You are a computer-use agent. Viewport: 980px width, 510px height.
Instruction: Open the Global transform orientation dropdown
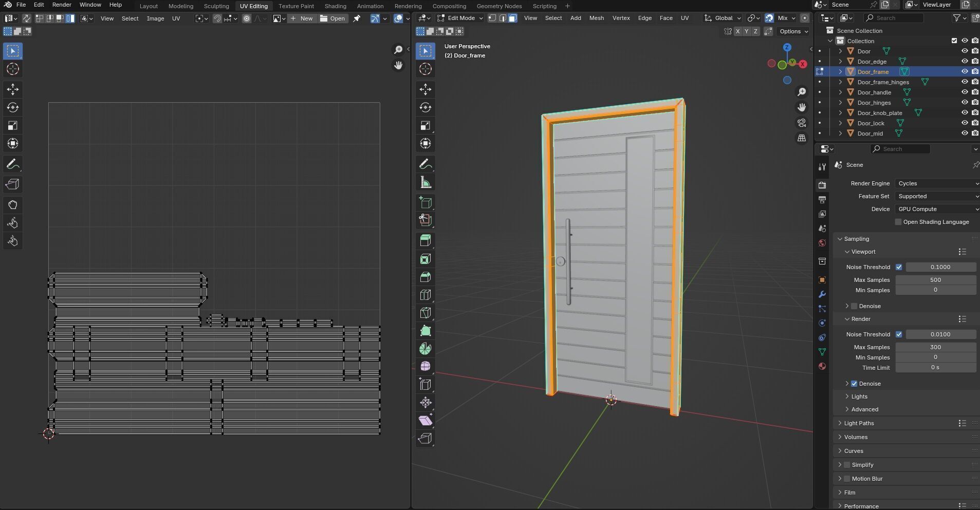point(723,18)
